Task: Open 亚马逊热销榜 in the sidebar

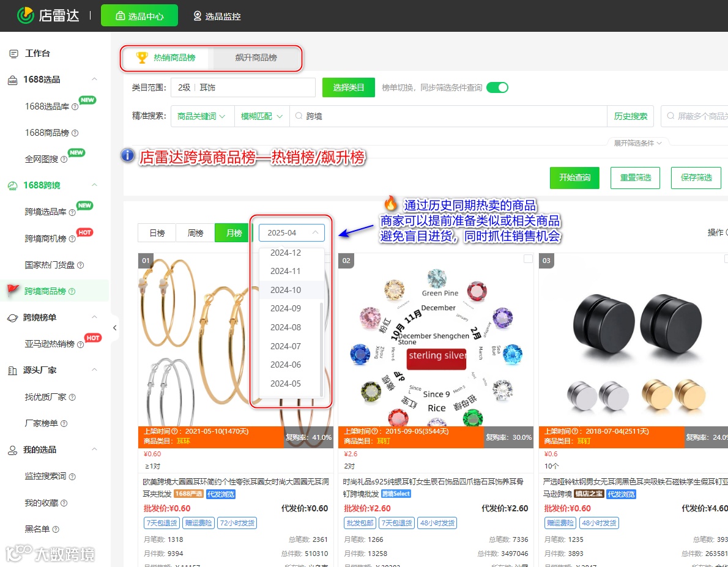Action: coord(50,344)
